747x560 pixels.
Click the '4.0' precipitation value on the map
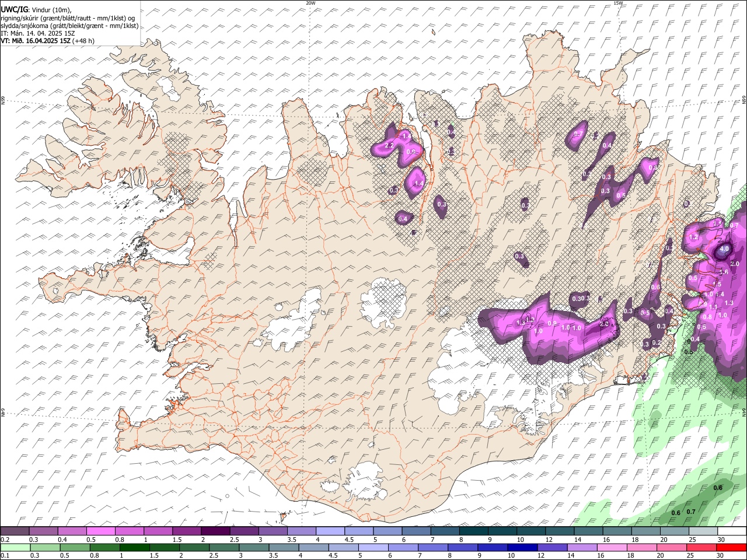click(724, 249)
